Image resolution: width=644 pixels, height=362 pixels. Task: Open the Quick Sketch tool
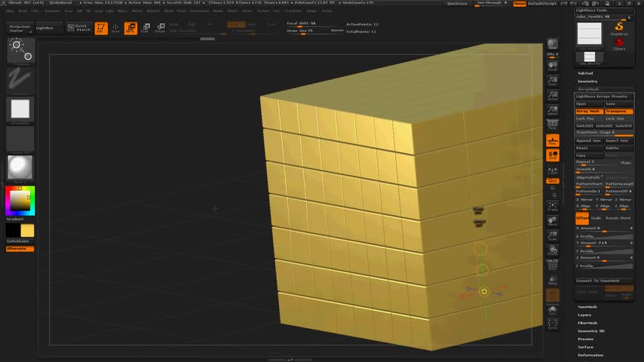[x=79, y=28]
